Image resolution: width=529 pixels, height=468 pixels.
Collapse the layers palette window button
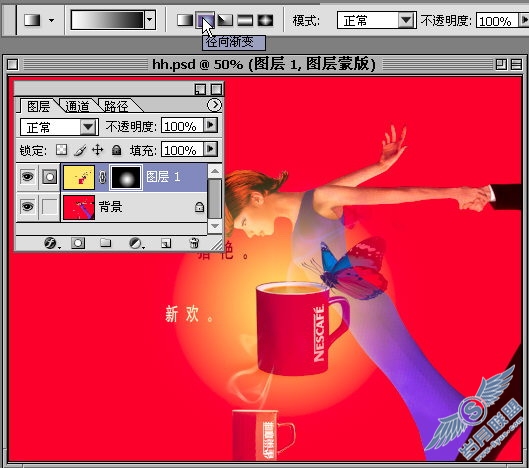200,89
